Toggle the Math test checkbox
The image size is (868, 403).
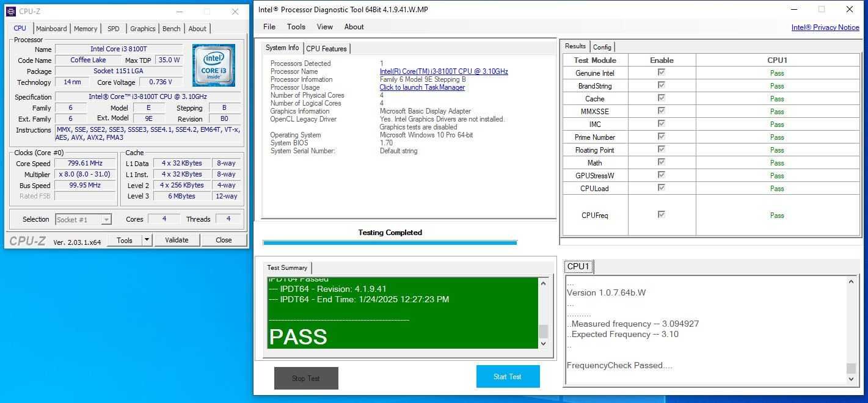661,162
